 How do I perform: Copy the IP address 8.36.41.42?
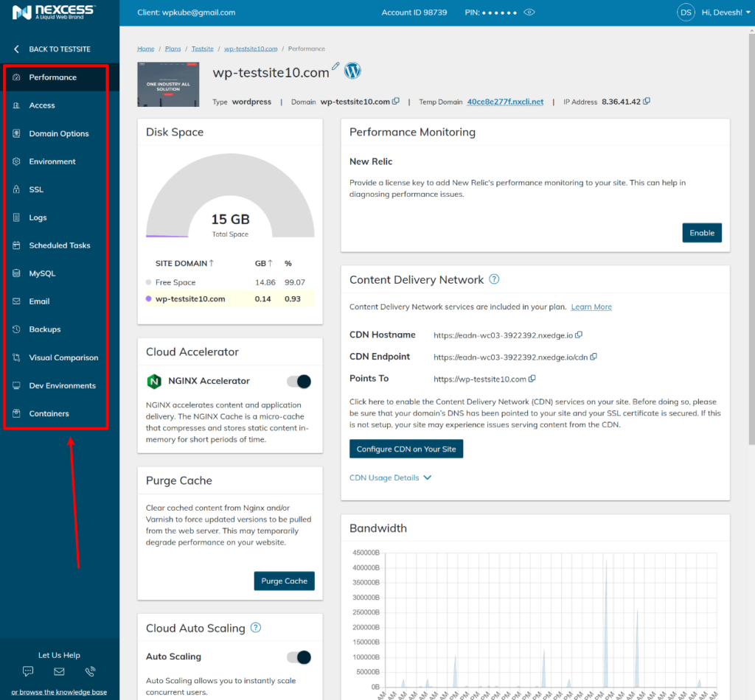[x=647, y=101]
